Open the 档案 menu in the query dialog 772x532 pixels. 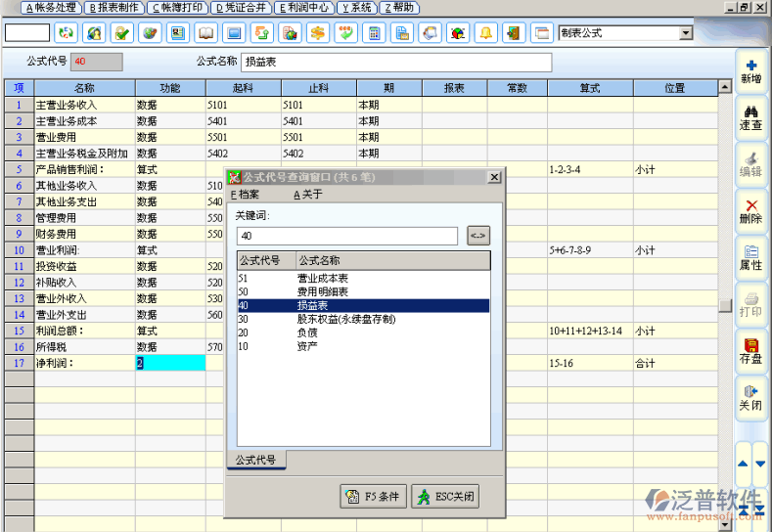[x=245, y=195]
